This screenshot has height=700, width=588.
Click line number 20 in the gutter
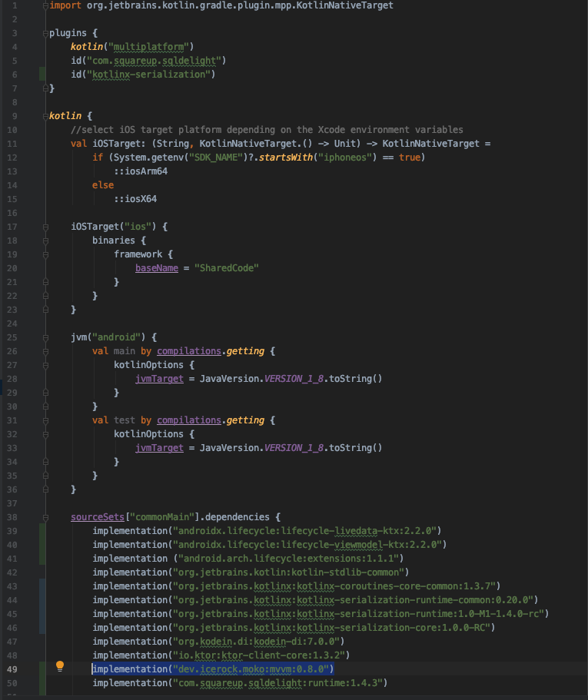pyautogui.click(x=12, y=268)
